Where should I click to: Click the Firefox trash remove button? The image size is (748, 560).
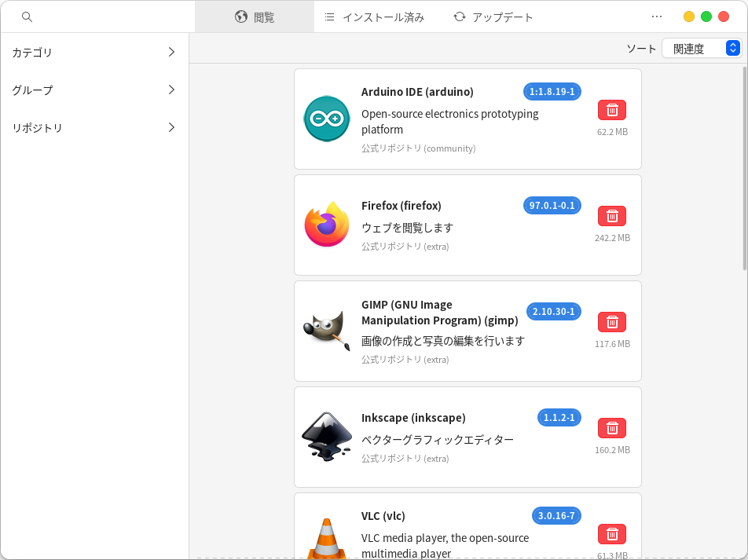[612, 216]
